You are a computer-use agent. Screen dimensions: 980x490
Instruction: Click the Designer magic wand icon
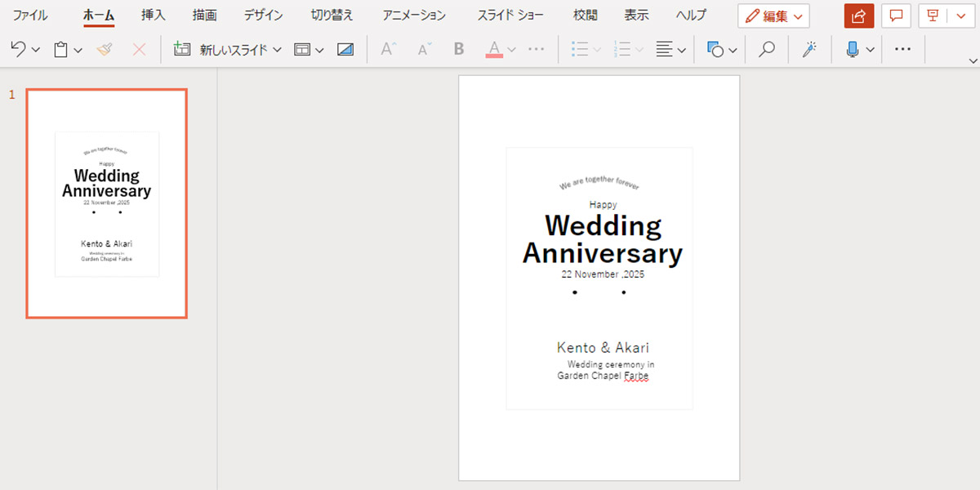pos(809,50)
